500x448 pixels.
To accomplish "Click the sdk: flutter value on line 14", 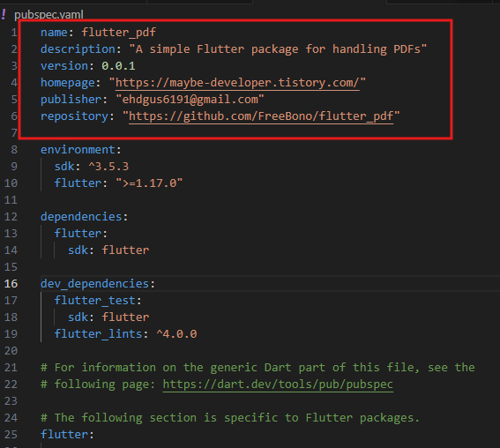I will 125,250.
